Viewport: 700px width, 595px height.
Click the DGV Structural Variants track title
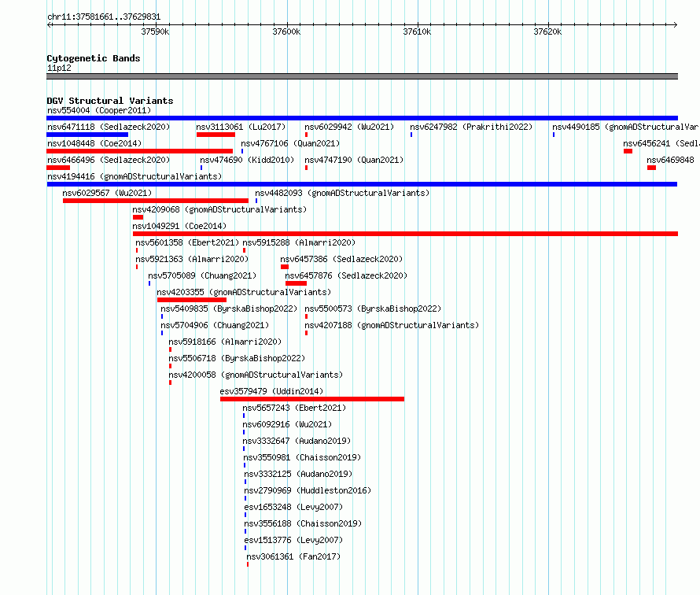pos(110,101)
